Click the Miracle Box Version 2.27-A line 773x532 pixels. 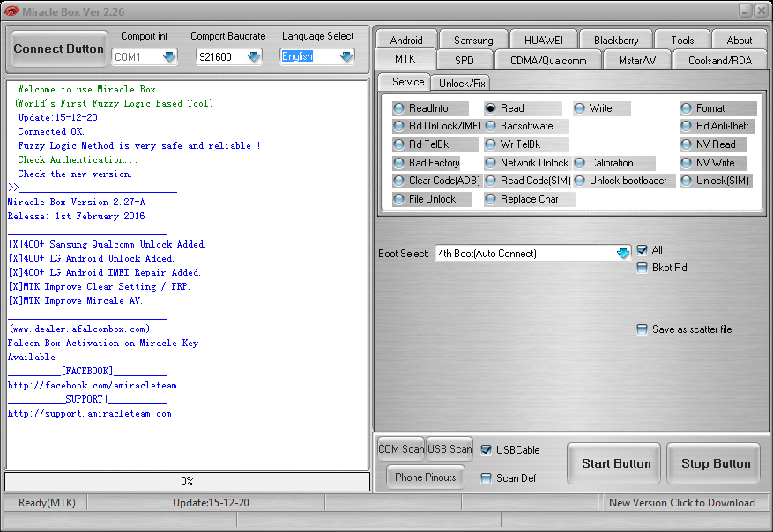point(77,202)
